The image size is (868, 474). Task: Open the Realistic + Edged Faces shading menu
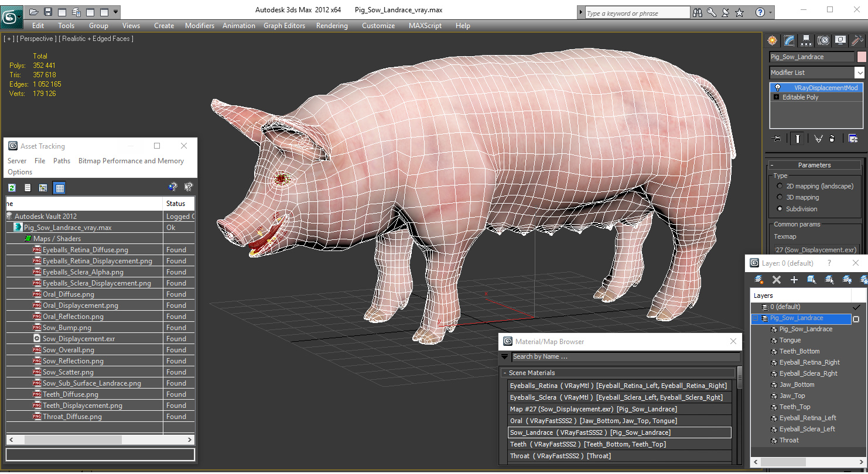97,39
